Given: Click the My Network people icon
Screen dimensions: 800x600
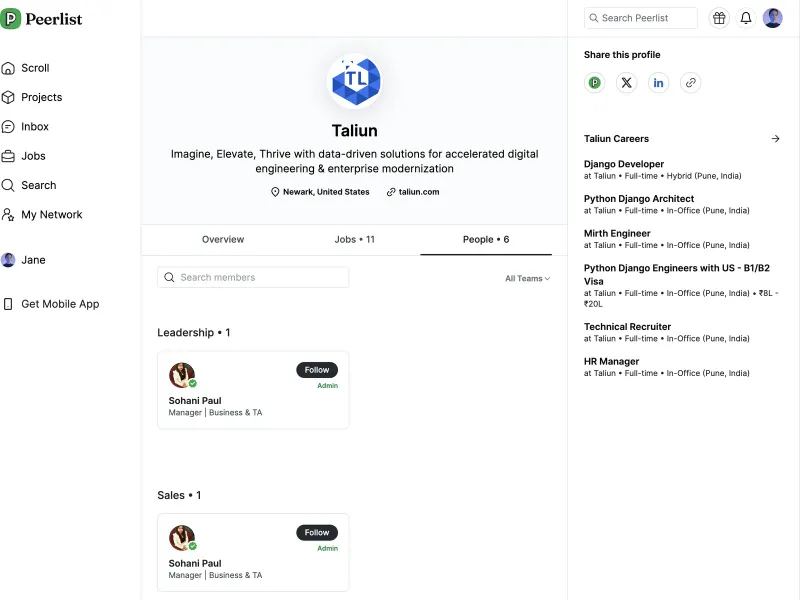Looking at the screenshot, I should coord(8,215).
